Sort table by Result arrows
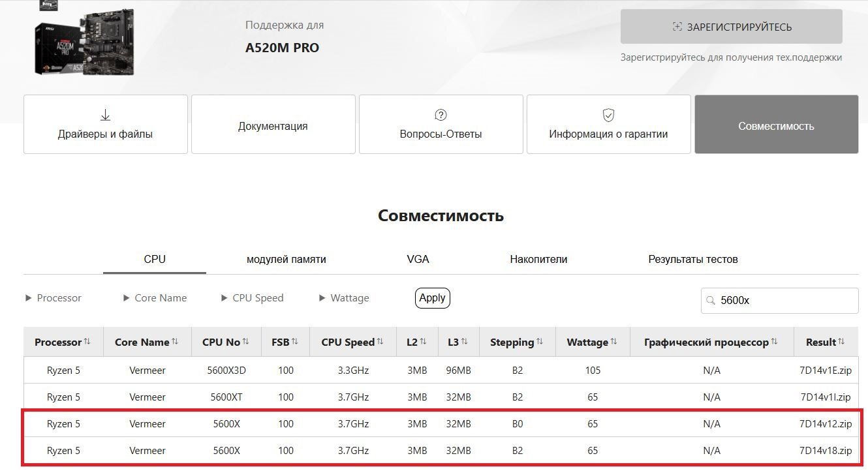 pyautogui.click(x=842, y=342)
